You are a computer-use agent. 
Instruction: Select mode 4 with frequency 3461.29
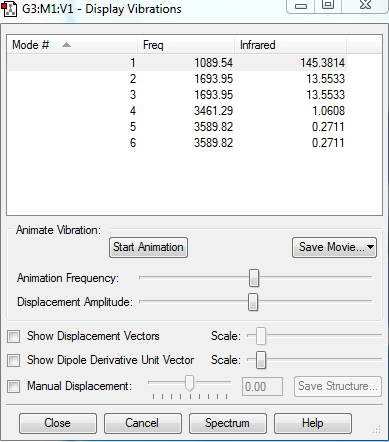pyautogui.click(x=177, y=111)
